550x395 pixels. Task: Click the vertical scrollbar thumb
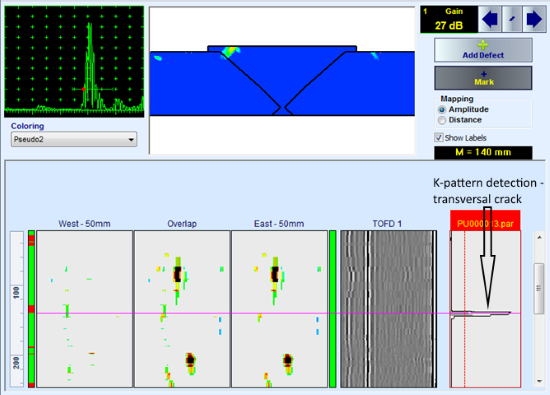(x=539, y=288)
